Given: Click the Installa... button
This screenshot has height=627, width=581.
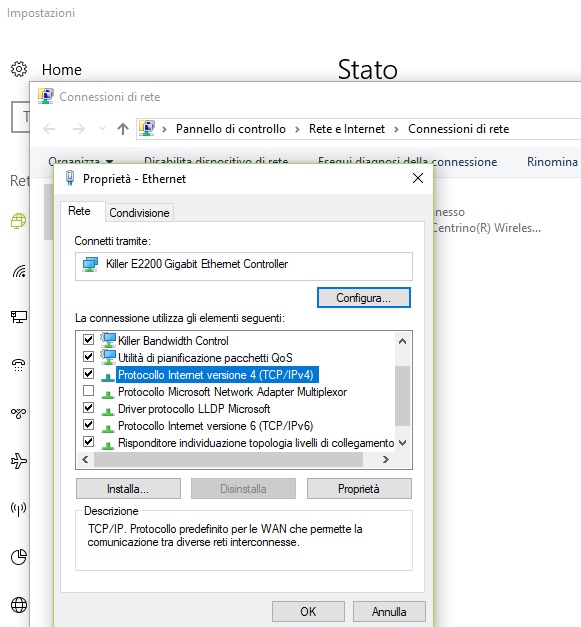Looking at the screenshot, I should [x=128, y=489].
